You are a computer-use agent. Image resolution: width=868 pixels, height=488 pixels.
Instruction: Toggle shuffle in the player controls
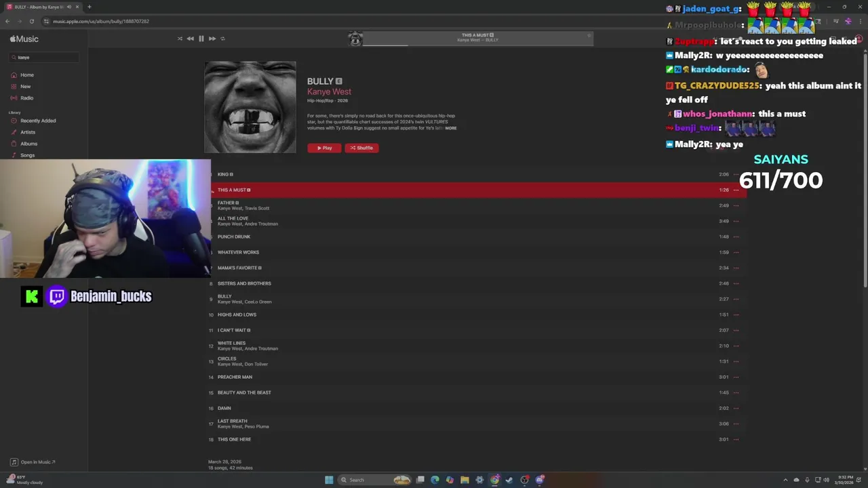[180, 39]
